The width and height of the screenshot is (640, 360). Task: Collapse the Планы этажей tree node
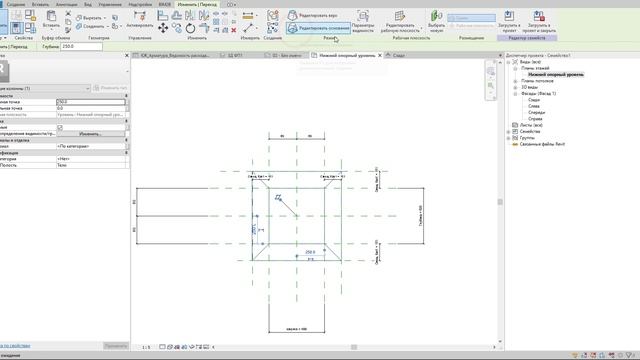click(x=515, y=69)
